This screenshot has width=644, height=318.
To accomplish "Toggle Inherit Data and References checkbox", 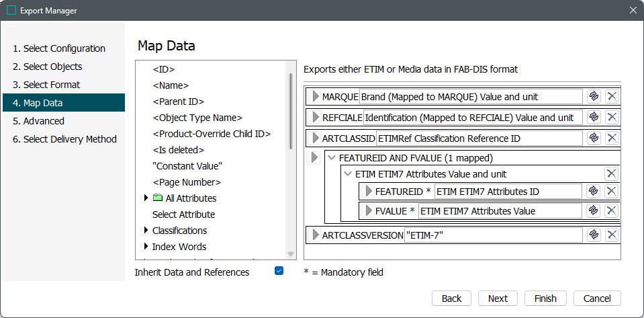I will tap(279, 271).
